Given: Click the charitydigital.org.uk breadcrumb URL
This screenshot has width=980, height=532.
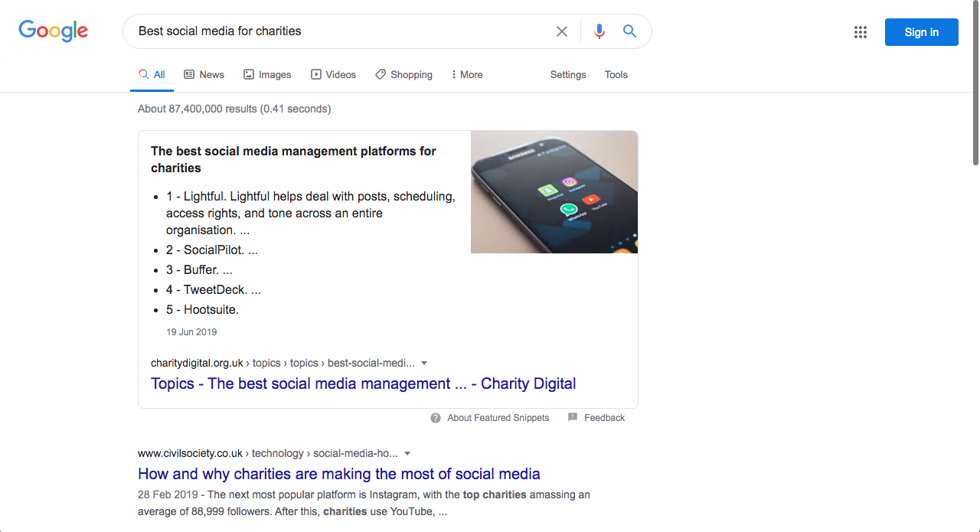Looking at the screenshot, I should coord(283,364).
